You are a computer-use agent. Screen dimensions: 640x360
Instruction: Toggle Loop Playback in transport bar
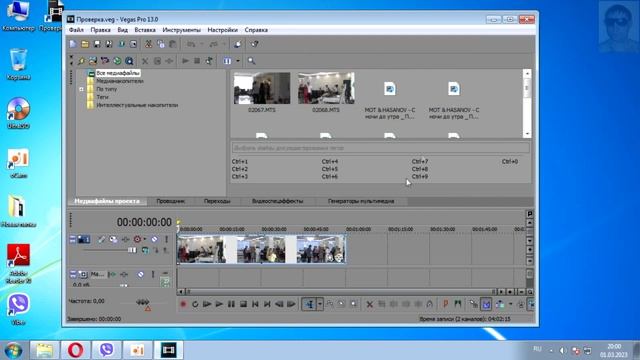(x=195, y=304)
